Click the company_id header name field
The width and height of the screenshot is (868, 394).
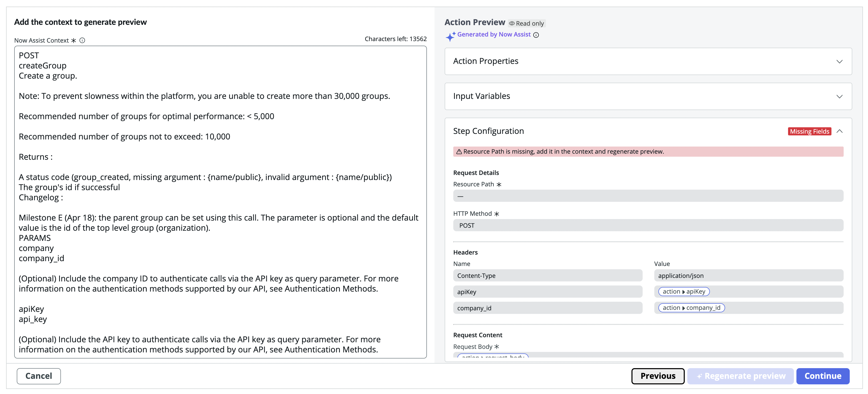pyautogui.click(x=547, y=308)
